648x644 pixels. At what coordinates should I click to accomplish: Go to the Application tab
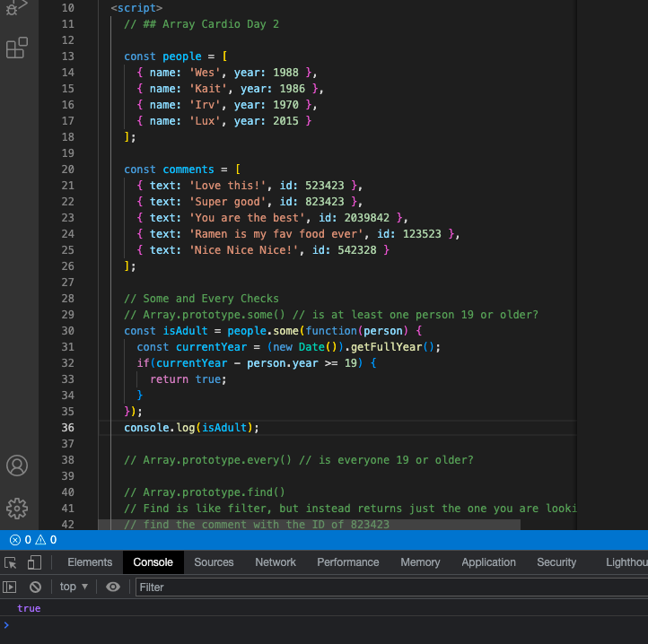point(488,562)
